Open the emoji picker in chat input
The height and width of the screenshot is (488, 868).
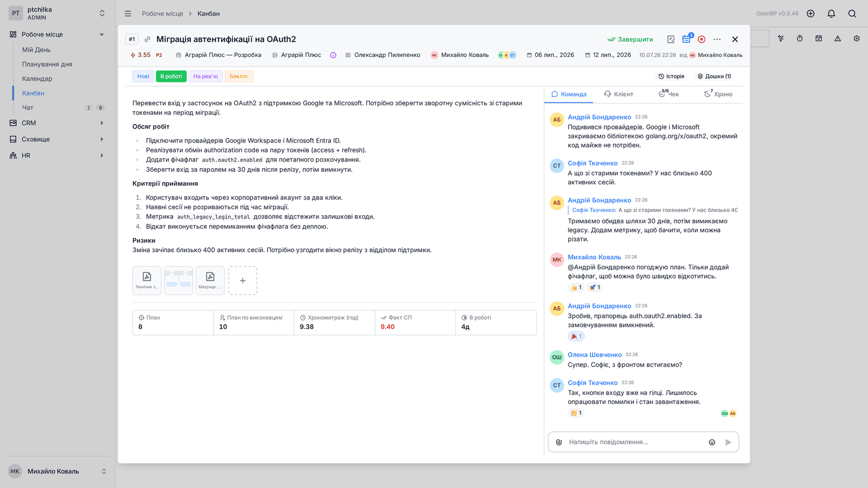click(712, 442)
